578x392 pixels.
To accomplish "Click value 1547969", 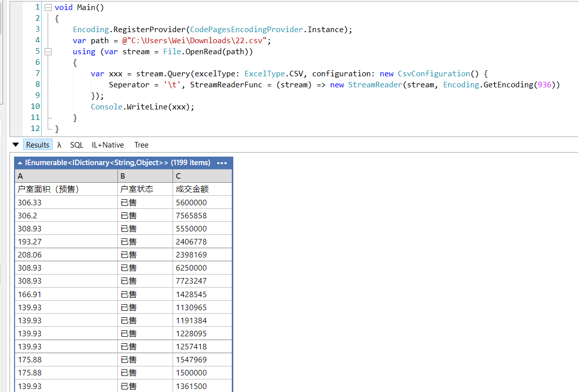I will point(191,359).
